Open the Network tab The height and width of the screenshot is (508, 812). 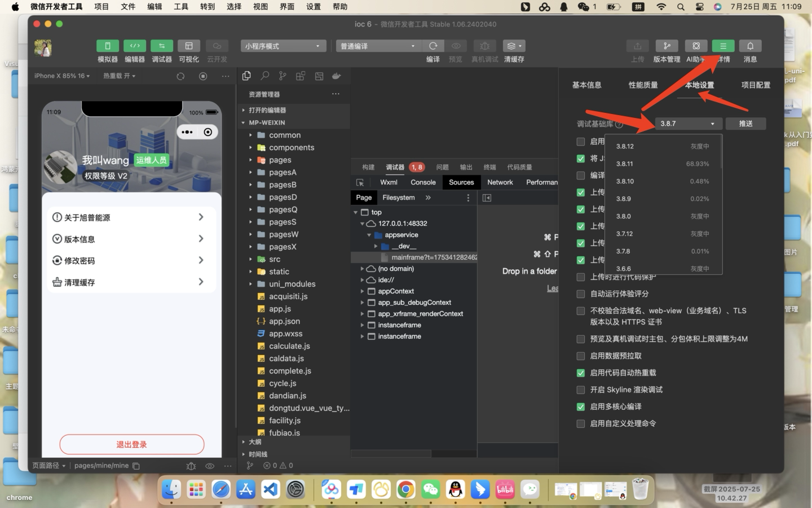500,182
